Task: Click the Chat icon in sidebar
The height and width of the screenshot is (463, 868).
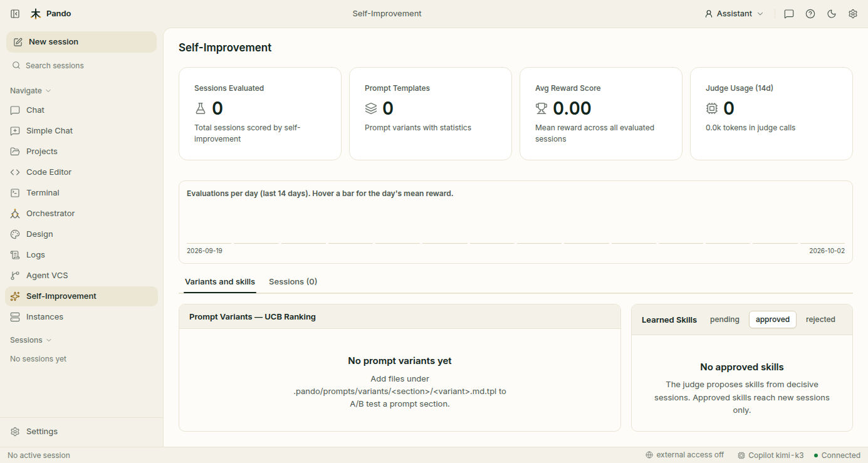Action: [15, 110]
